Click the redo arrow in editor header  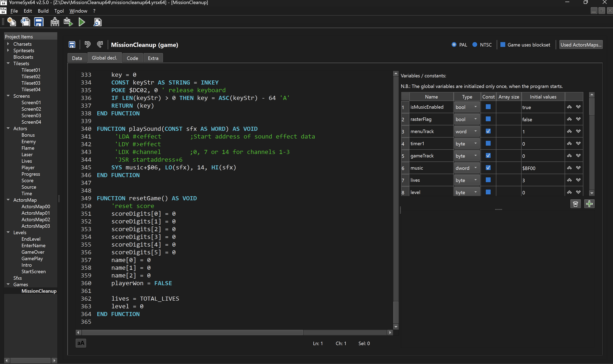tap(100, 44)
